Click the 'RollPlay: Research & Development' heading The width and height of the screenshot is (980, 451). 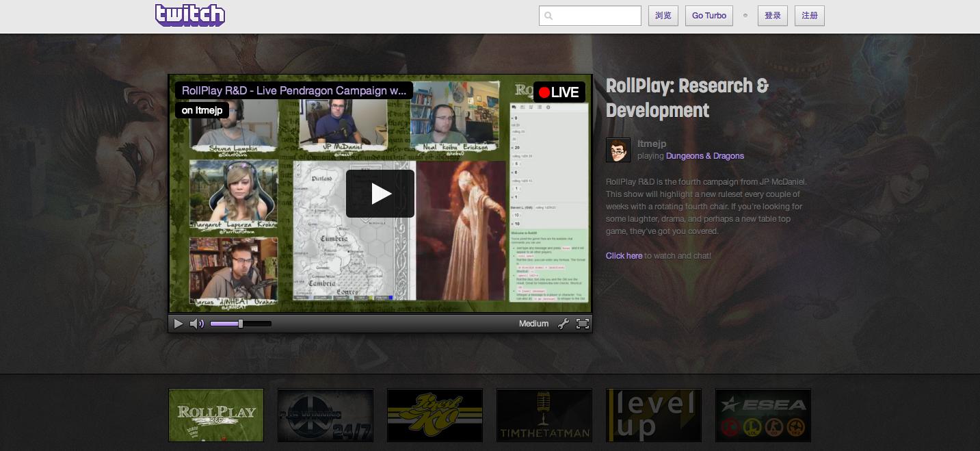tap(687, 98)
